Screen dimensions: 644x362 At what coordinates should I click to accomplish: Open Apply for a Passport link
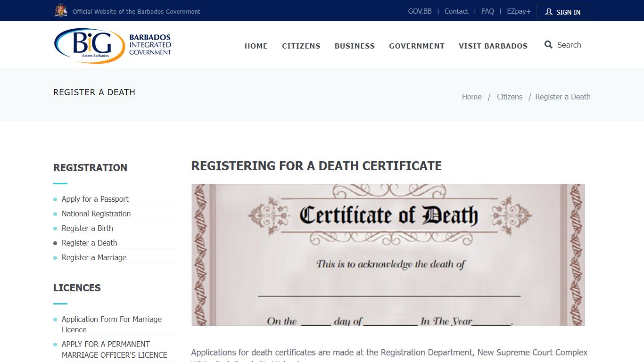[x=95, y=199]
